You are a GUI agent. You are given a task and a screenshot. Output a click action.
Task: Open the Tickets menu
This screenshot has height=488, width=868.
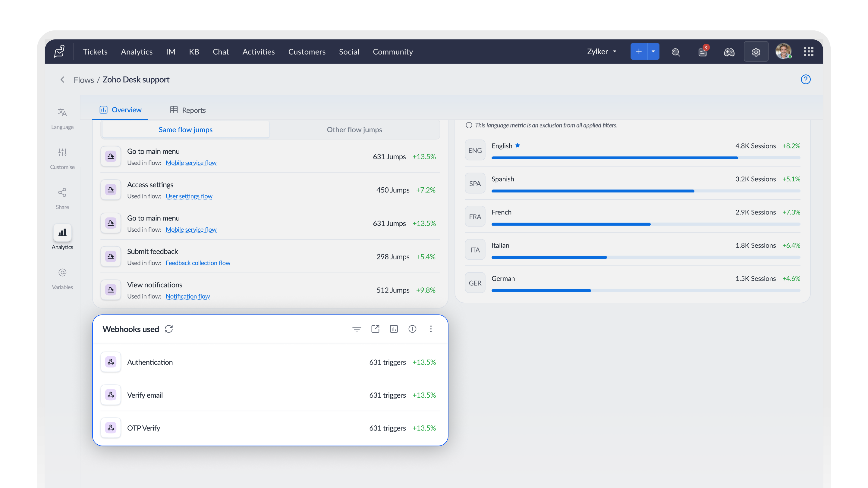click(95, 52)
